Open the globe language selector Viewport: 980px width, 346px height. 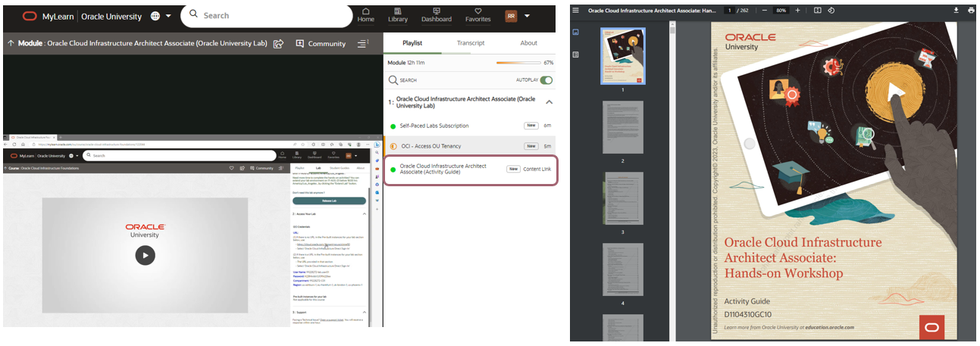[x=155, y=15]
